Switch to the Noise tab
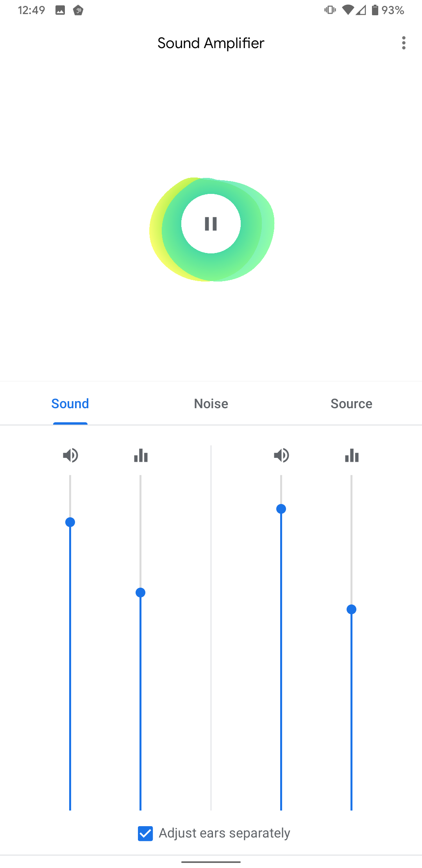The image size is (422, 868). click(x=211, y=404)
